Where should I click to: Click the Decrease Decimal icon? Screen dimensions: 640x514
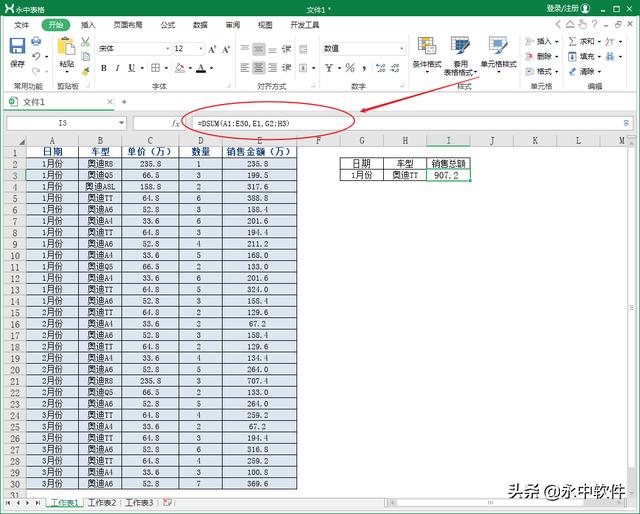pyautogui.click(x=395, y=68)
